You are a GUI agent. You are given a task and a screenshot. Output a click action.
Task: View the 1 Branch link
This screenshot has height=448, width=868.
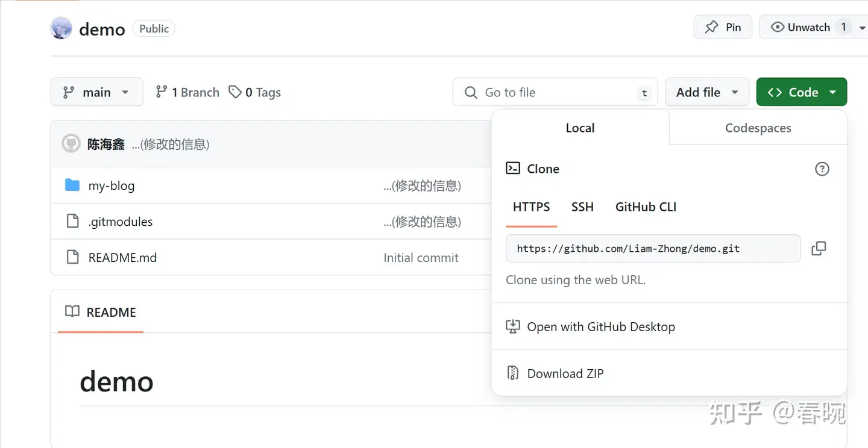click(187, 92)
